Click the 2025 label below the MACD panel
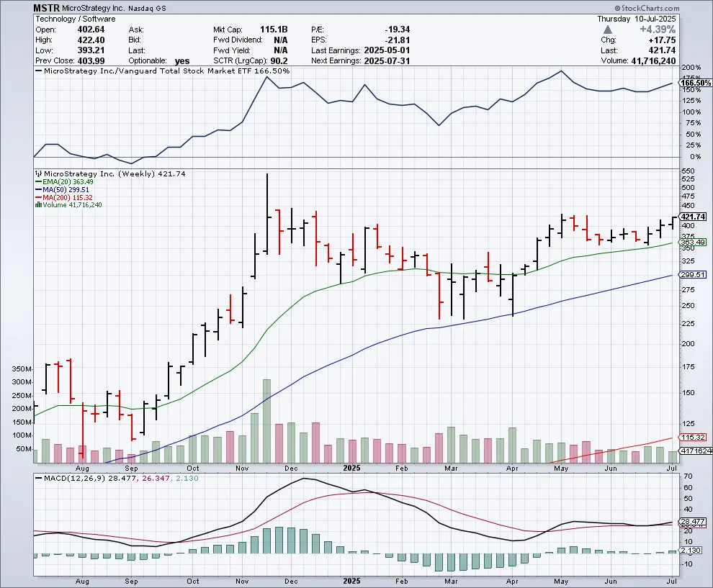This screenshot has height=588, width=713. [352, 582]
